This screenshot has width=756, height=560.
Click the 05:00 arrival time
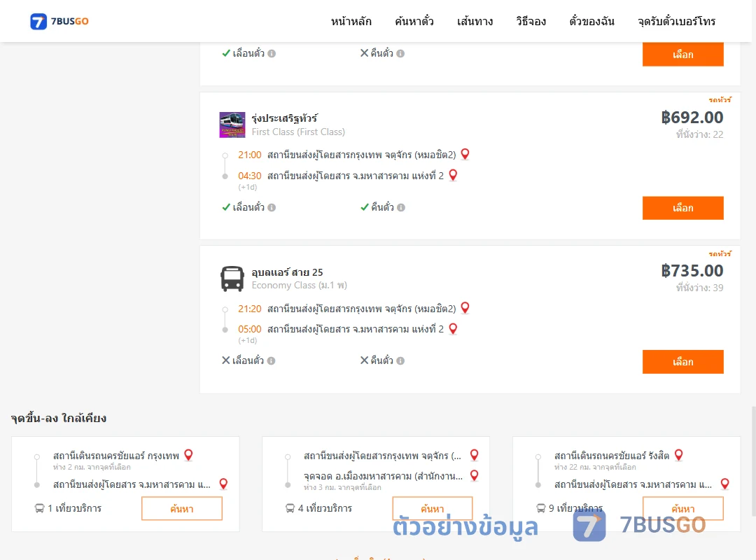(x=250, y=329)
